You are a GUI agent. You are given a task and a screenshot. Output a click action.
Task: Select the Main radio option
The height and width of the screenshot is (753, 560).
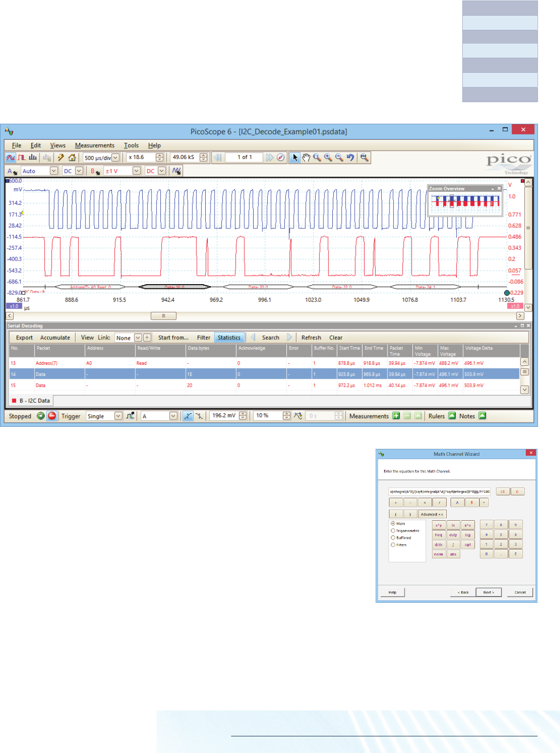coord(393,524)
